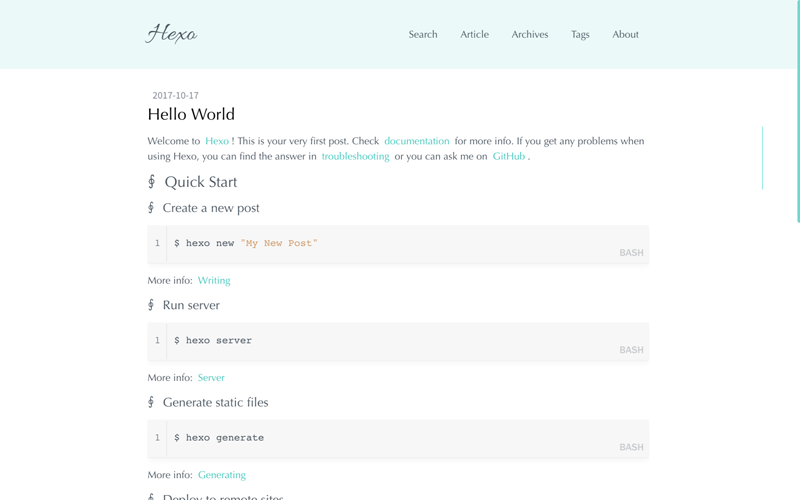Screen dimensions: 800x500
Task: Go to the Article page
Action: click(x=474, y=34)
